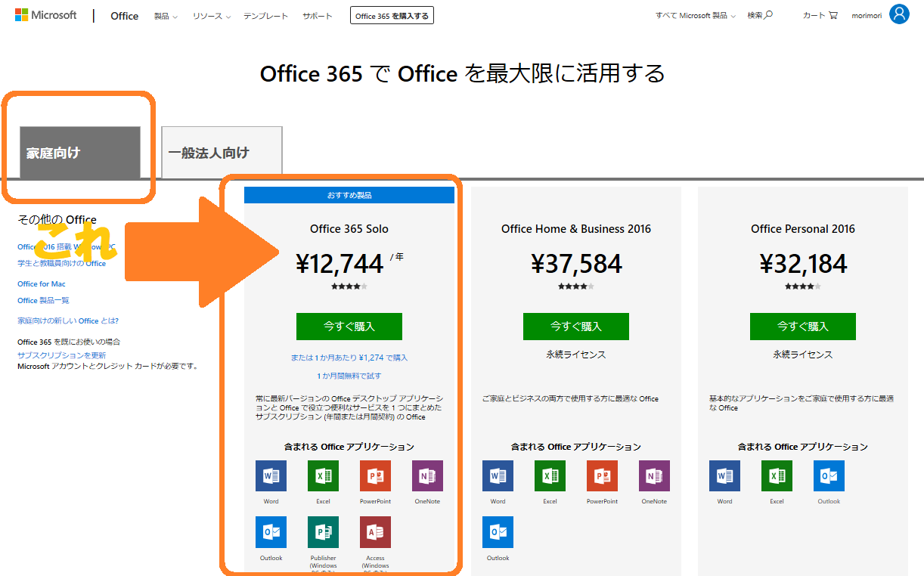Image resolution: width=924 pixels, height=576 pixels.
Task: Open the サポート menu item
Action: pyautogui.click(x=317, y=16)
